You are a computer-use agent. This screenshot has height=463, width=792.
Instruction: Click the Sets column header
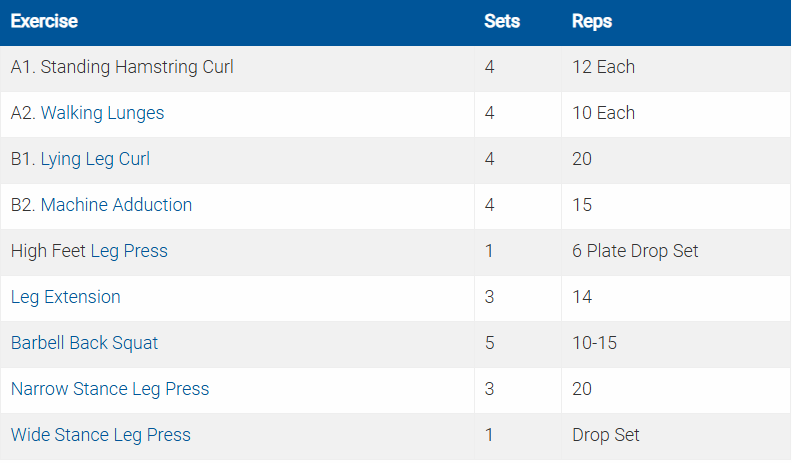click(502, 21)
